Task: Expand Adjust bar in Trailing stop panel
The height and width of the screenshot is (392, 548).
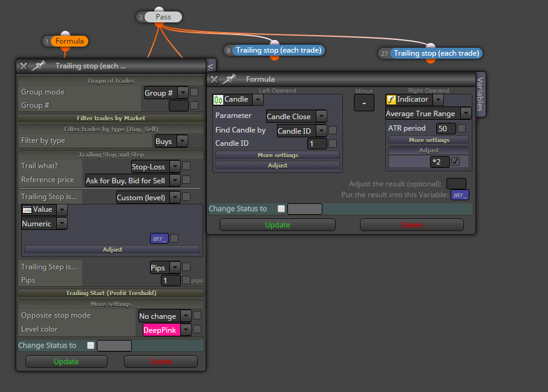Action: [x=112, y=250]
